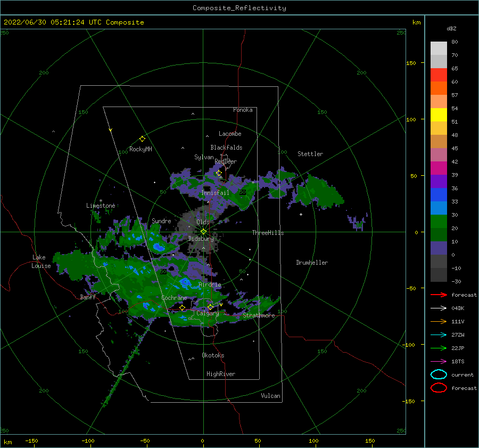Click the Airdrie label
This screenshot has width=479, height=448.
(x=210, y=284)
